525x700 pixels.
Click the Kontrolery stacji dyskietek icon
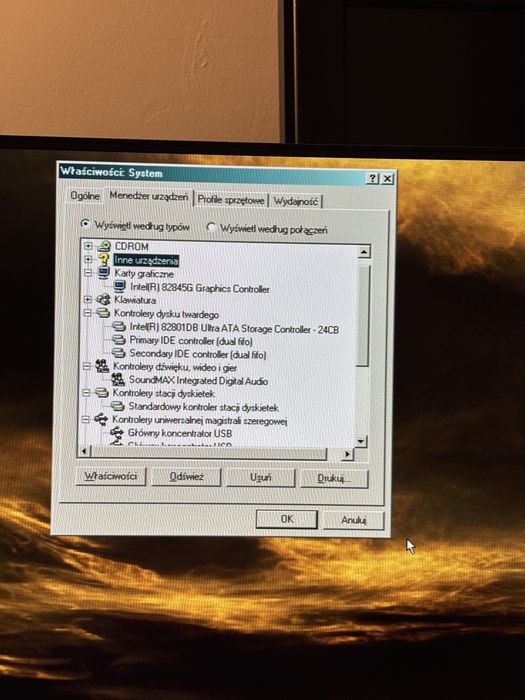pyautogui.click(x=102, y=393)
